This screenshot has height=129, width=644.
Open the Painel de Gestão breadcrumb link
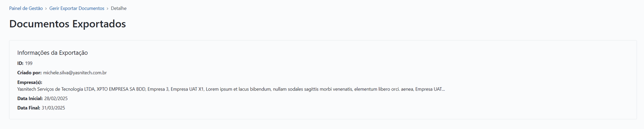tap(26, 8)
